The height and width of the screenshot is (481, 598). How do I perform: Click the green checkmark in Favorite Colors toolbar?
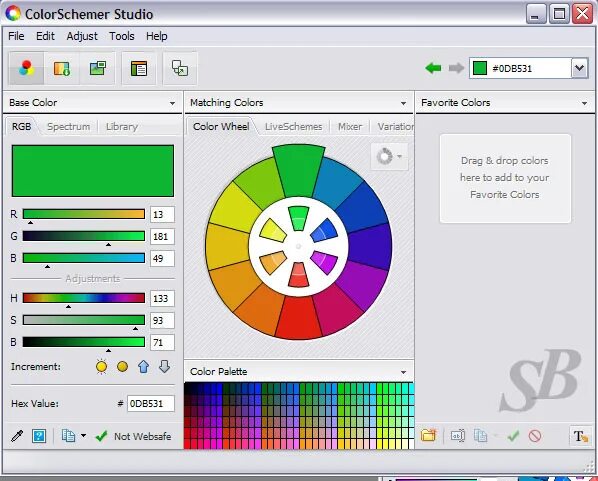click(513, 435)
